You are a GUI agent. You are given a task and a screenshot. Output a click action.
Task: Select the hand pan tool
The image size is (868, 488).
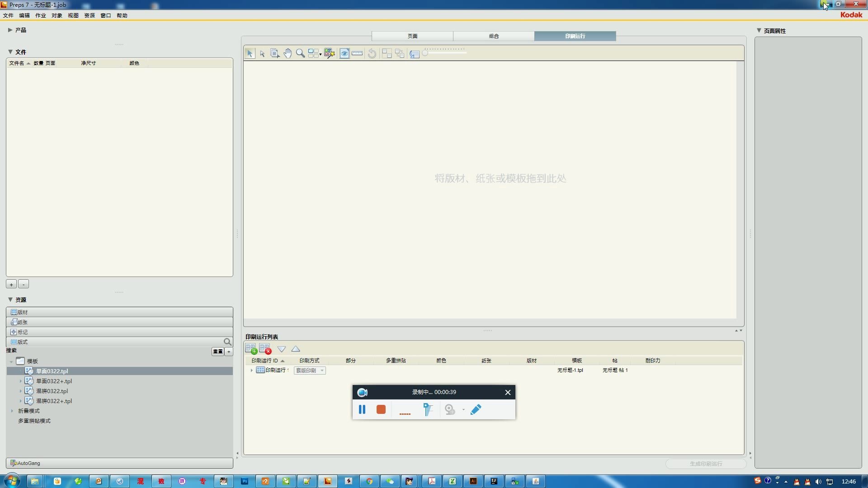coord(288,53)
